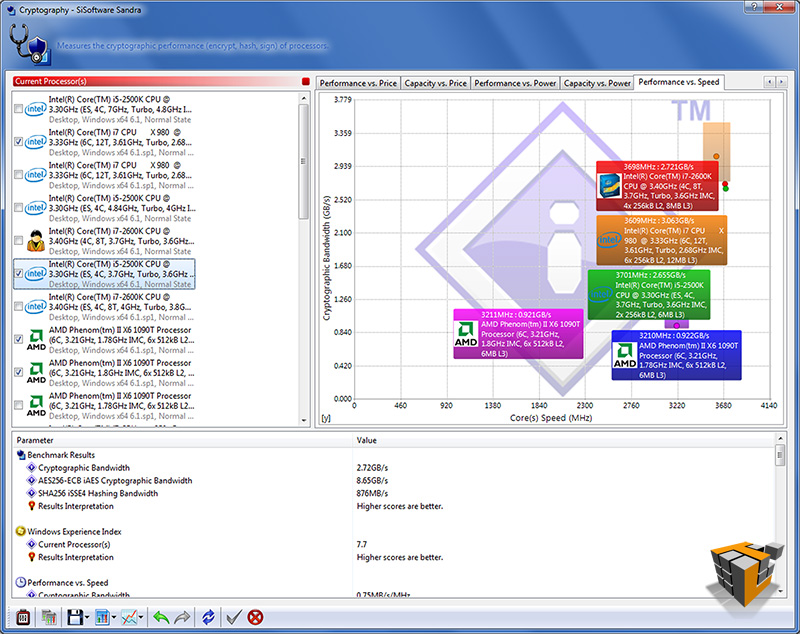Select the Cryptographic Bandwidth result row
This screenshot has width=800, height=634.
[x=84, y=467]
